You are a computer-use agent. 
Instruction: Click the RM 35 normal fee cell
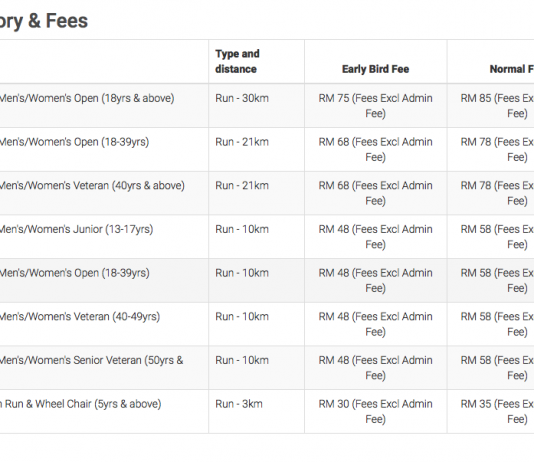497,411
